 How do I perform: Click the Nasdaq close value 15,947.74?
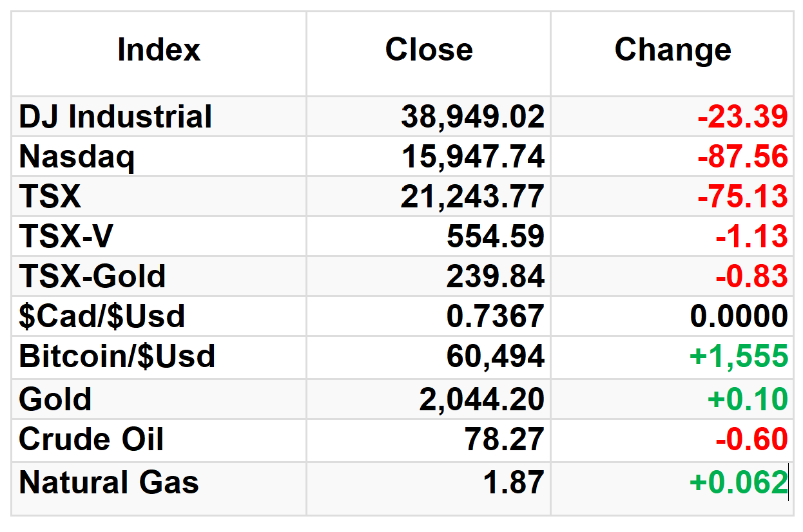pos(473,157)
